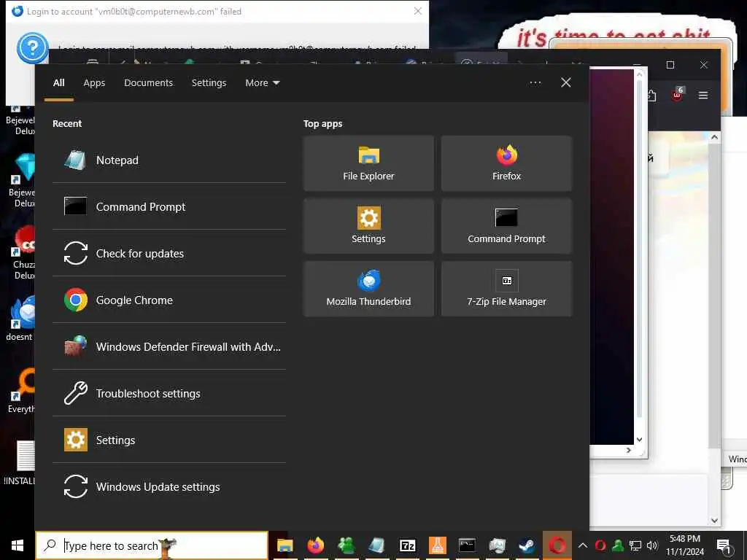Open the Chuzzle Deluxe desktop shortcut
The image size is (747, 560).
pyautogui.click(x=23, y=252)
